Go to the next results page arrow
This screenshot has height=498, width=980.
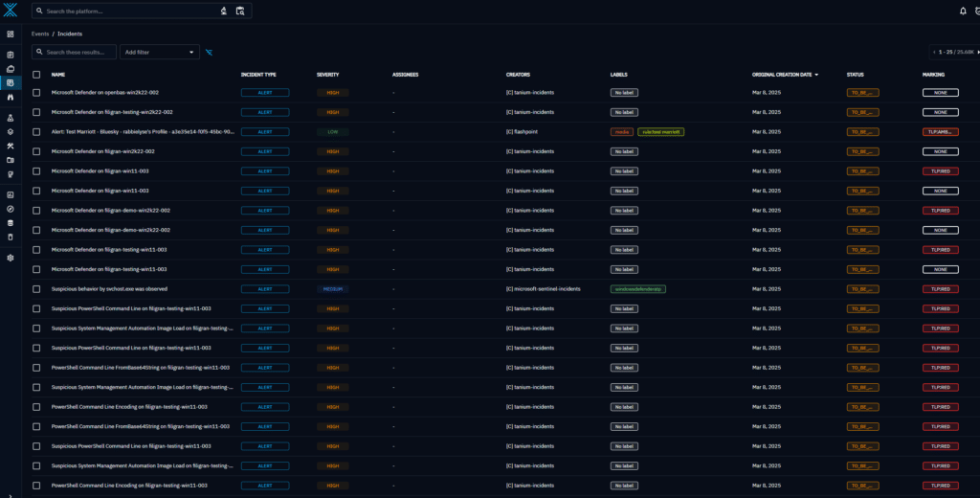tap(976, 52)
